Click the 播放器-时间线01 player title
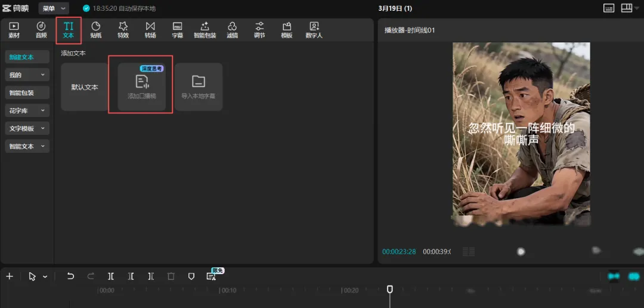 point(410,30)
